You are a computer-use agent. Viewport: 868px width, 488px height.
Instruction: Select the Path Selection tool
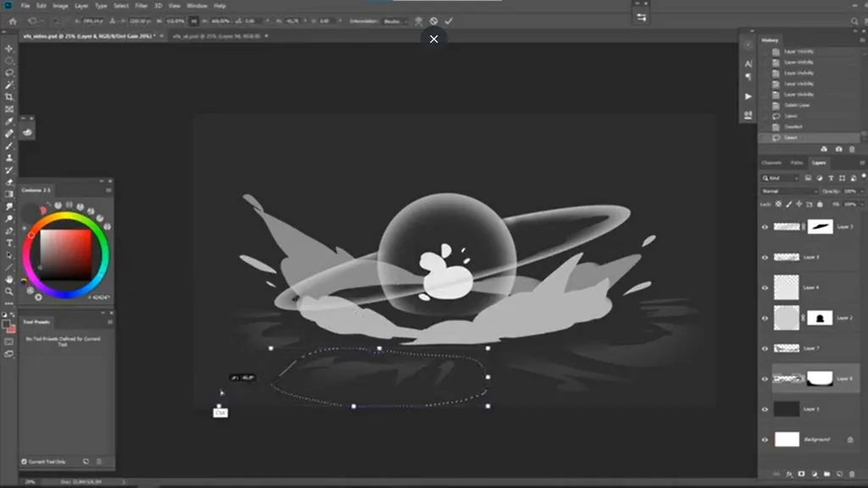click(8, 255)
